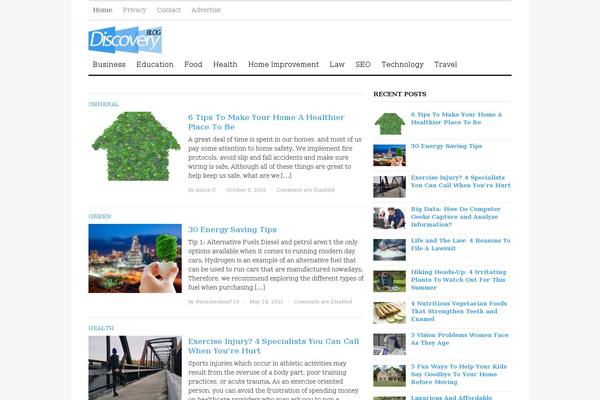This screenshot has width=600, height=400.
Task: Go to the Contact page
Action: pyautogui.click(x=168, y=10)
